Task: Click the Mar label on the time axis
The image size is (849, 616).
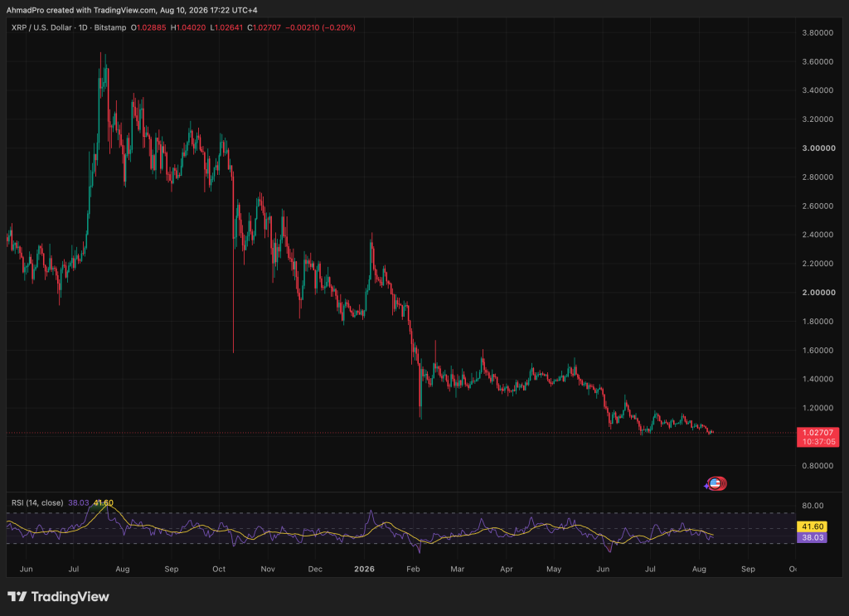Action: click(x=458, y=569)
